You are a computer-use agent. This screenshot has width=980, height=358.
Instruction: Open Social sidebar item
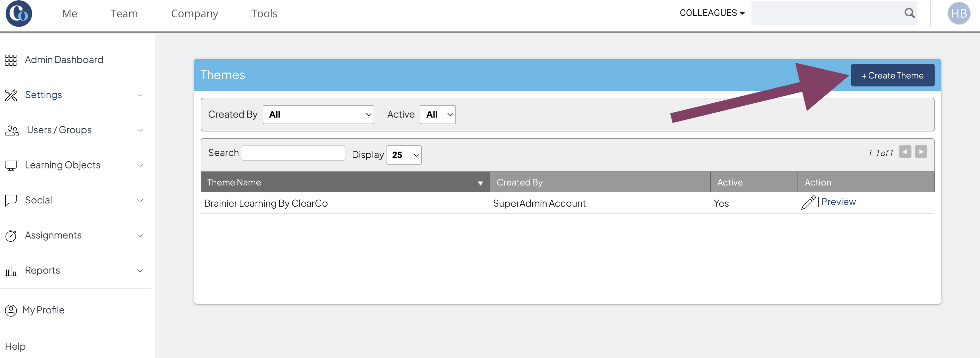[38, 200]
